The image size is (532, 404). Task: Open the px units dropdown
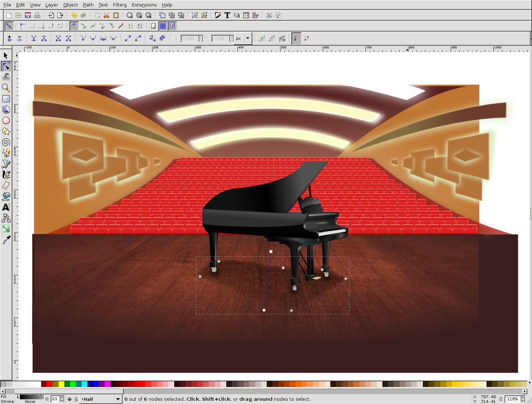(x=248, y=38)
